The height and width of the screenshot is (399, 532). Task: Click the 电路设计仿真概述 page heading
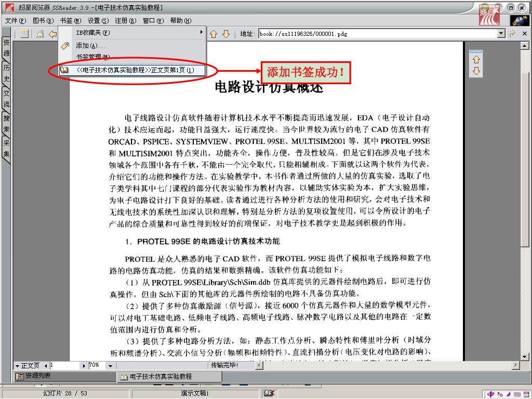coord(269,87)
